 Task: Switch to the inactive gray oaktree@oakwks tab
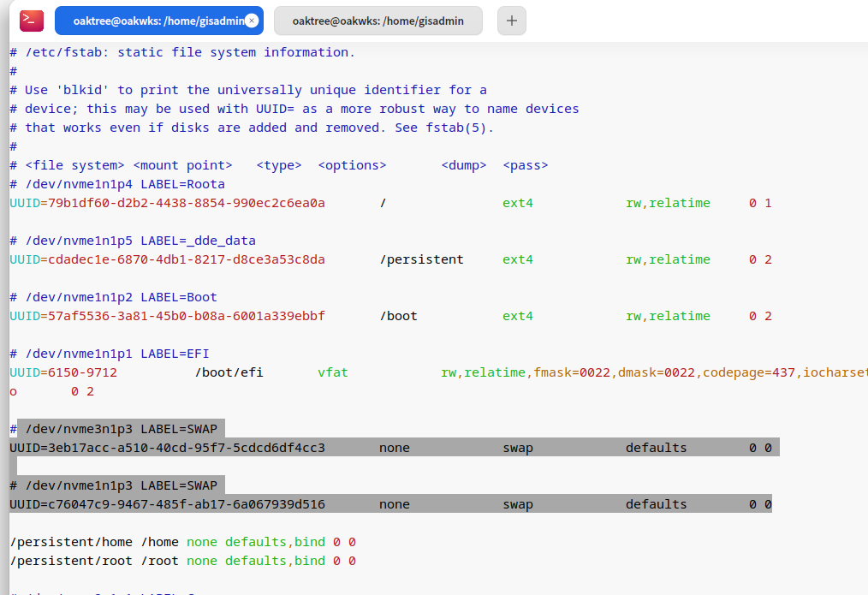(378, 21)
